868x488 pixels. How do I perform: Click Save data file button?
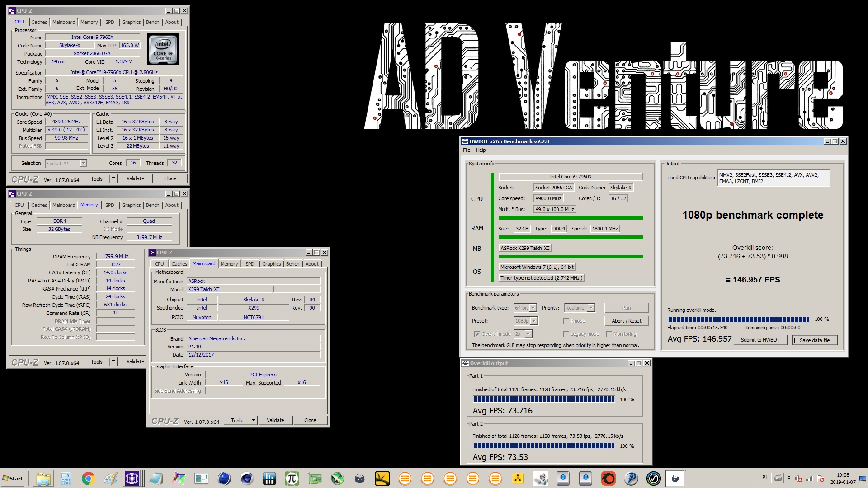click(x=815, y=340)
